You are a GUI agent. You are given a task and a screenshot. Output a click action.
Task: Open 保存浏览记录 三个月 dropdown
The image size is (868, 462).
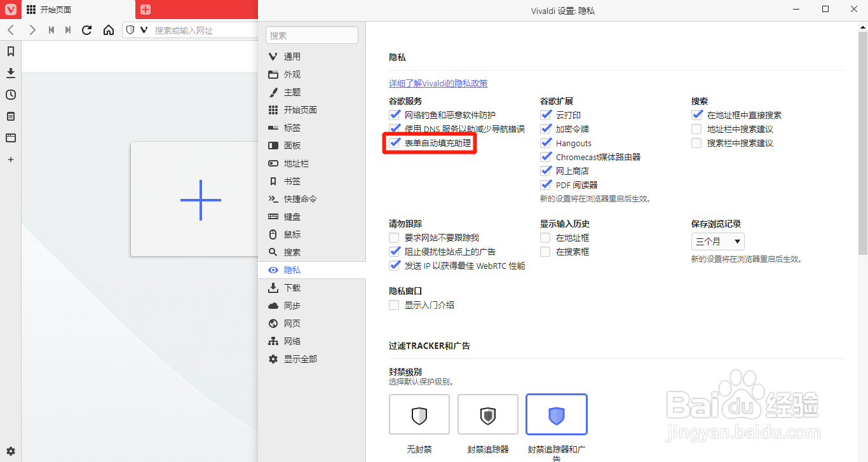[x=718, y=241]
